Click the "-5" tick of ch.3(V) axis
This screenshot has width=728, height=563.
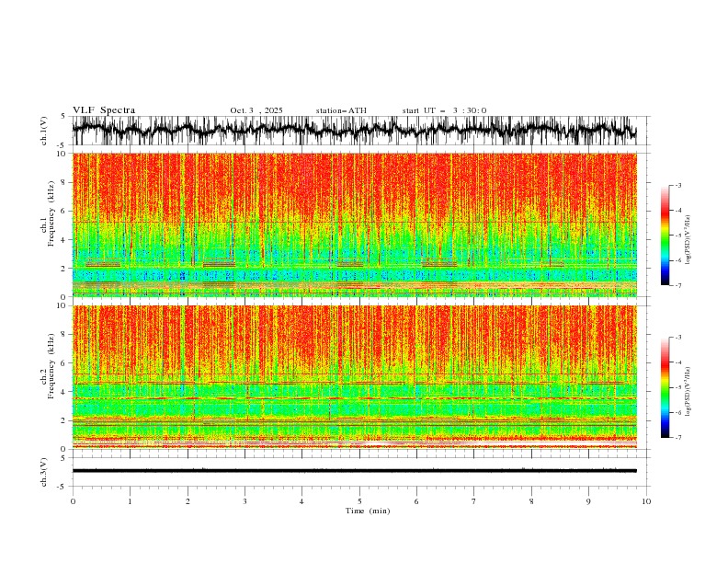(63, 487)
